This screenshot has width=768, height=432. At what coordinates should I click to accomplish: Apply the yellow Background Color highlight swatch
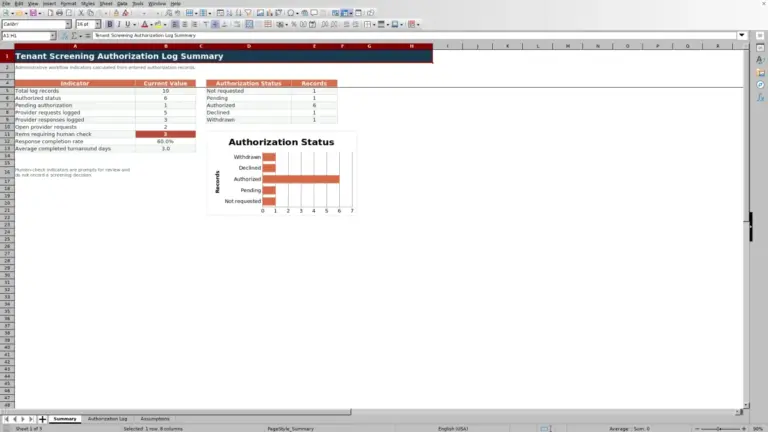point(158,24)
